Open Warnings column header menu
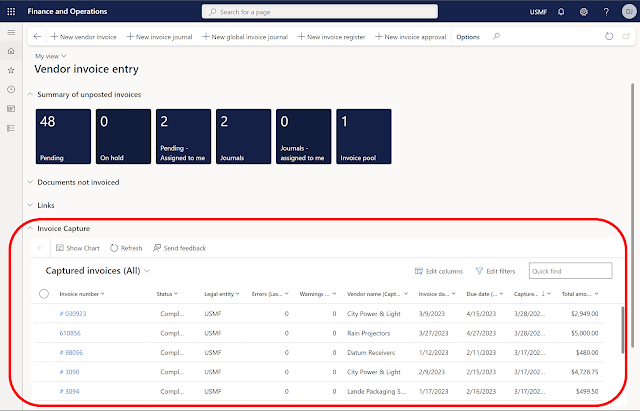Viewport: 640px width, 411px height. point(318,294)
